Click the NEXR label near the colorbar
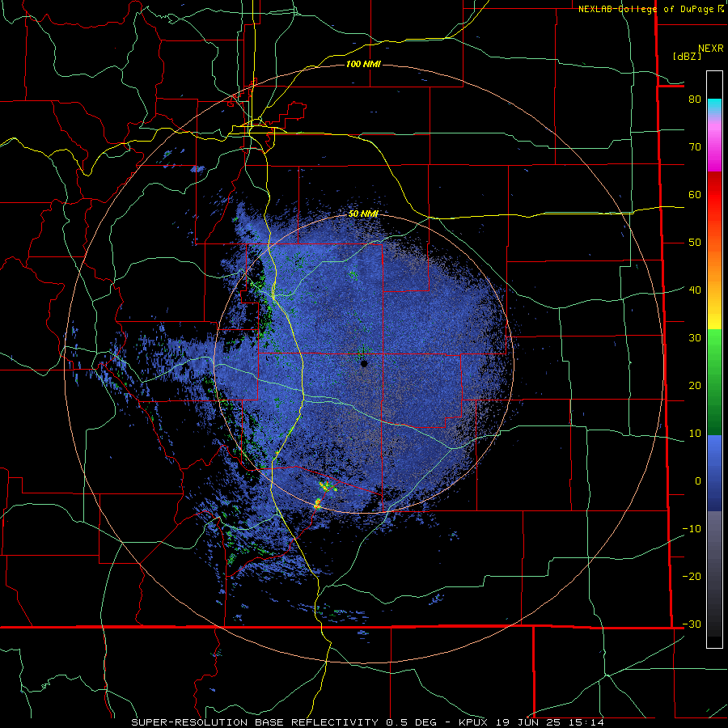 (x=711, y=49)
